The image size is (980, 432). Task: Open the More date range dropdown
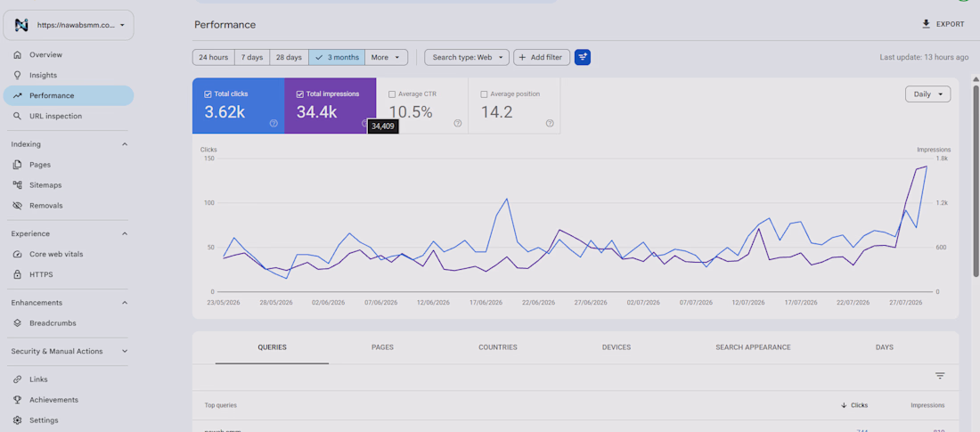tap(387, 58)
